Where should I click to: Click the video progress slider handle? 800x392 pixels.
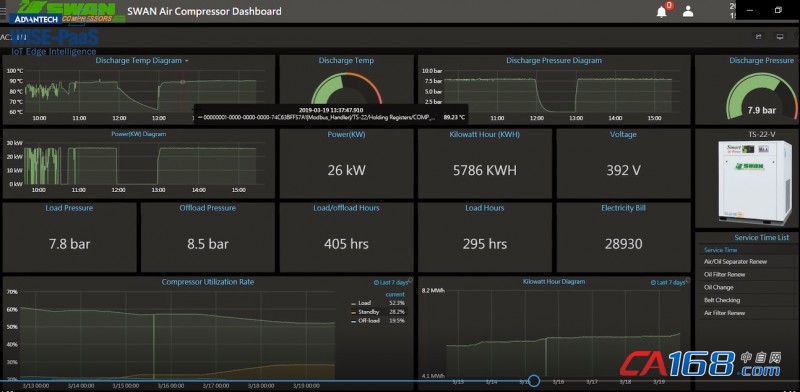click(x=534, y=381)
